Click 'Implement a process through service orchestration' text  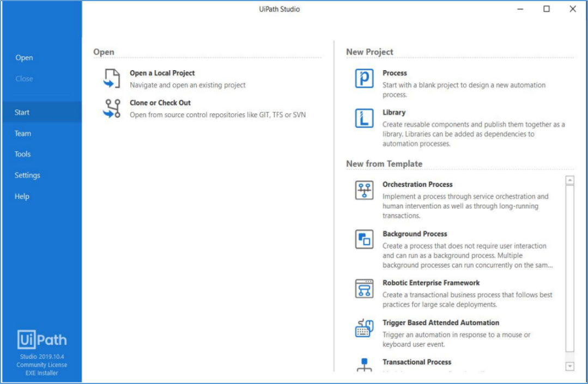465,206
